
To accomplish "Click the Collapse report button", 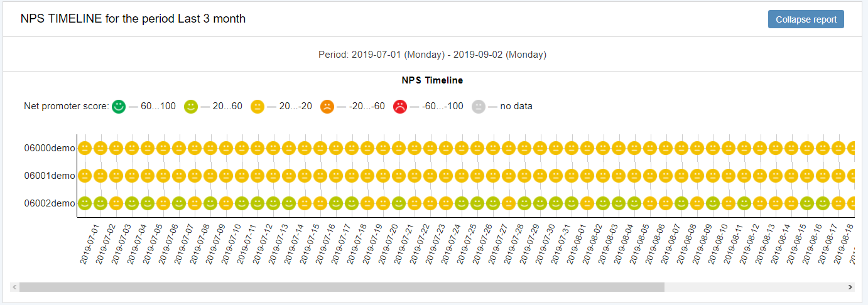I will pos(806,19).
